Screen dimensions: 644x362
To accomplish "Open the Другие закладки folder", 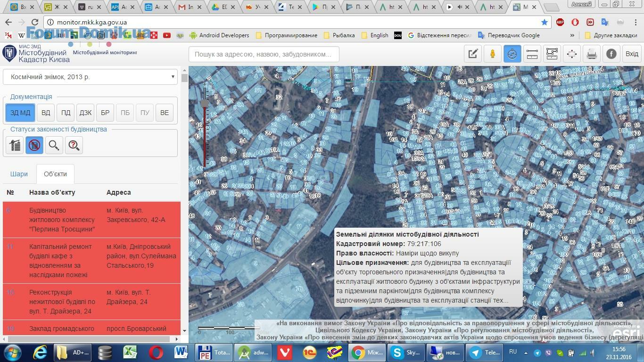I will tap(611, 35).
